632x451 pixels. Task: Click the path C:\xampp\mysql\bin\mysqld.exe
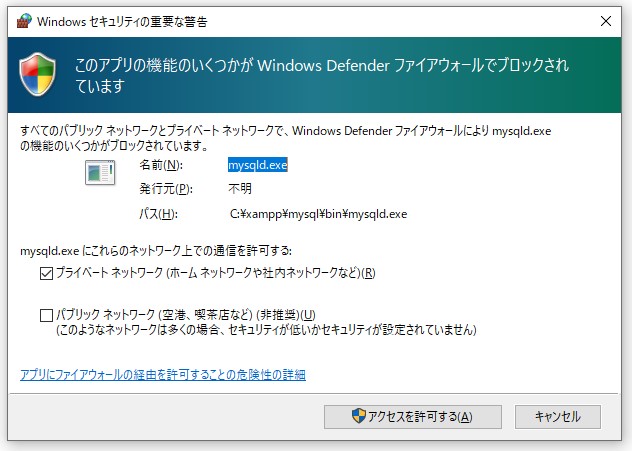pyautogui.click(x=318, y=214)
